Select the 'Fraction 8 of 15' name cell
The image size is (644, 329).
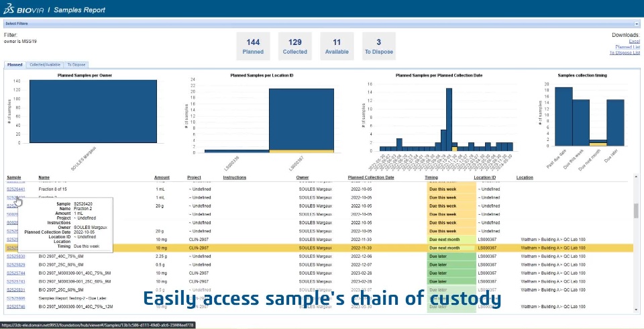click(52, 189)
